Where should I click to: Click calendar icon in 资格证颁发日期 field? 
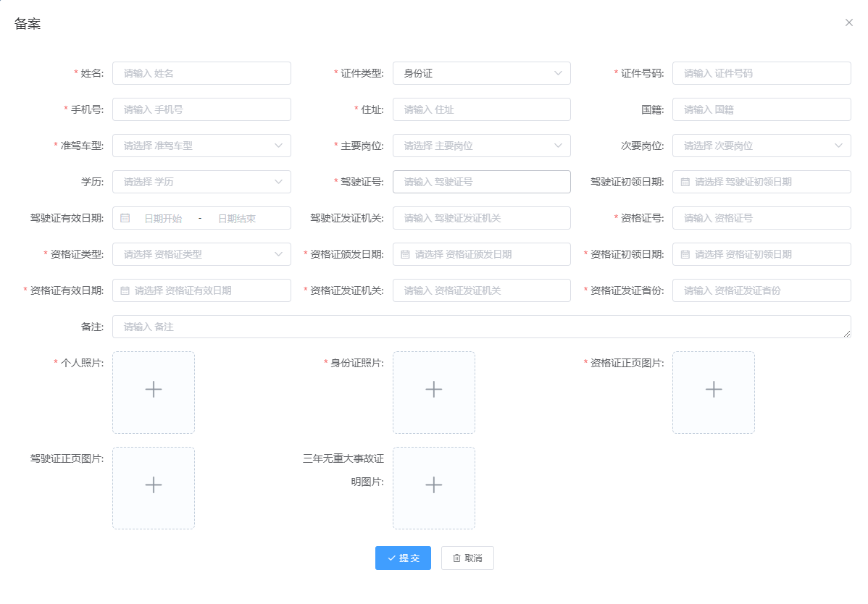tap(405, 254)
